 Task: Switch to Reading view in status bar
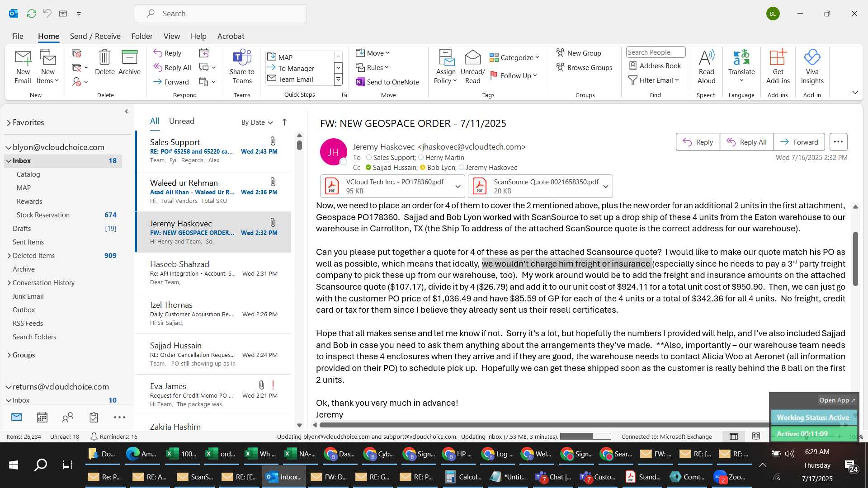(x=756, y=436)
